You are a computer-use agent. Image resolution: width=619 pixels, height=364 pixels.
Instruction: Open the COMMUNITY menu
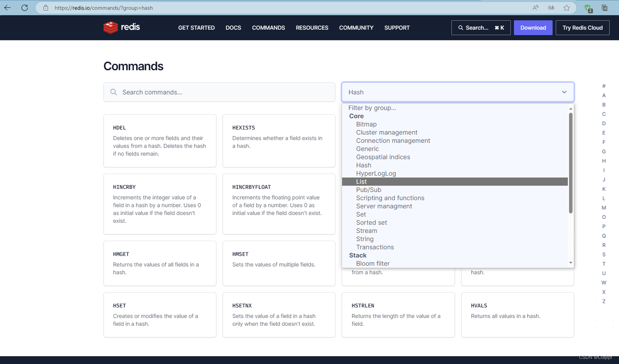356,28
